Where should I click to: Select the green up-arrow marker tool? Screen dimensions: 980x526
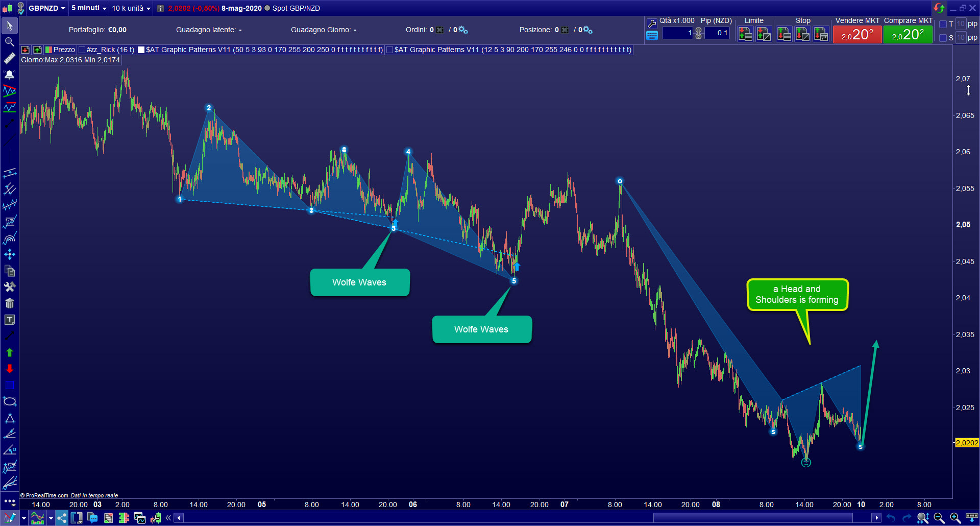point(9,352)
